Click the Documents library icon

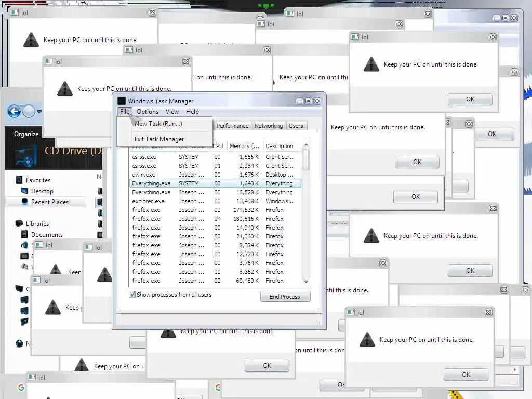tap(24, 234)
